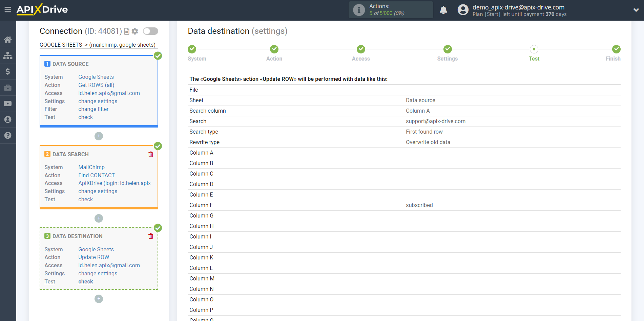Click the Data Search block header
This screenshot has width=644, height=321.
70,154
